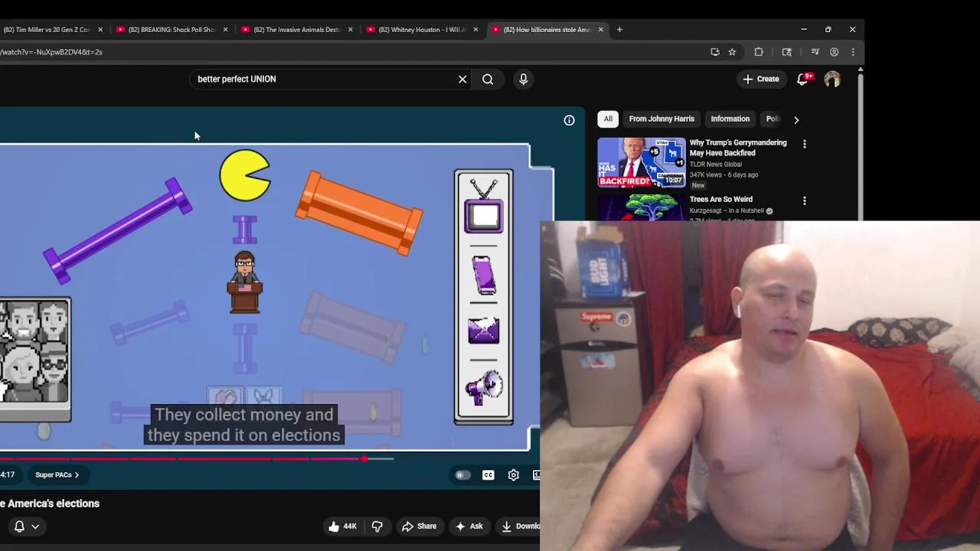Select the All filter chip
This screenshot has height=551, width=980.
[608, 119]
